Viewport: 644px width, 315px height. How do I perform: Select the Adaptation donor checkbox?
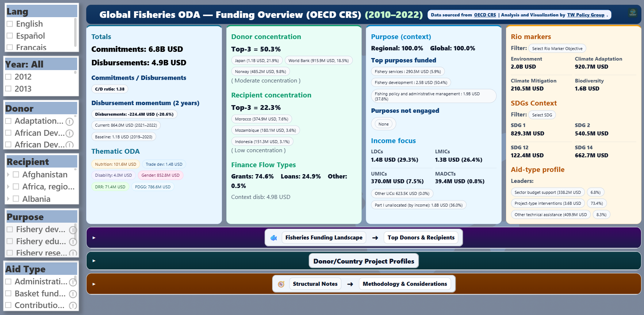pos(8,121)
